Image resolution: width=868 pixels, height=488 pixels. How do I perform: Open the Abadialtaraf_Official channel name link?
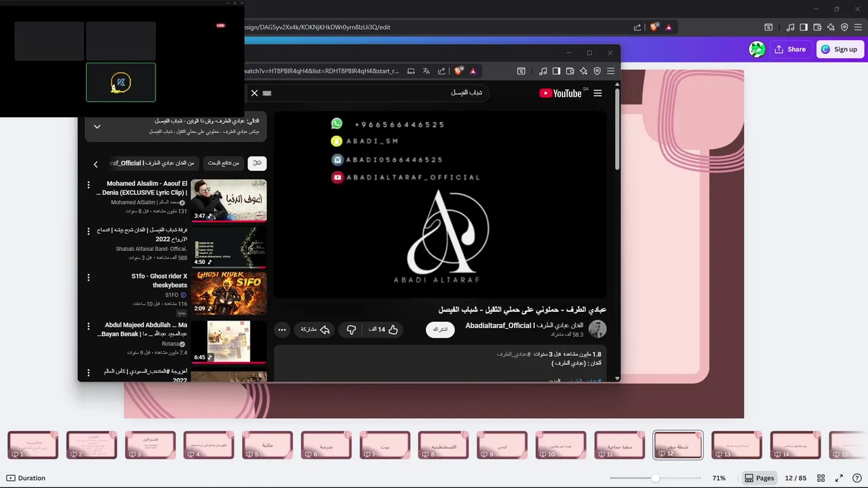point(524,325)
